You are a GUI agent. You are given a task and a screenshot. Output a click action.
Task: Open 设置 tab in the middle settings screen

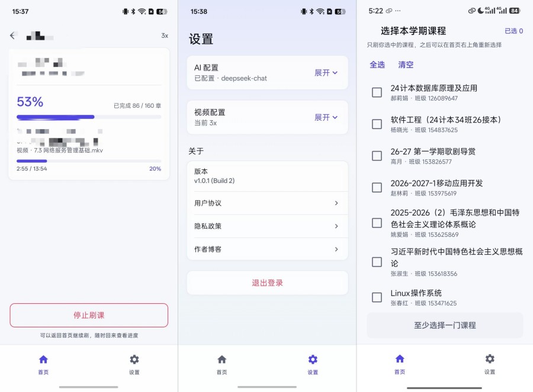[x=313, y=364]
